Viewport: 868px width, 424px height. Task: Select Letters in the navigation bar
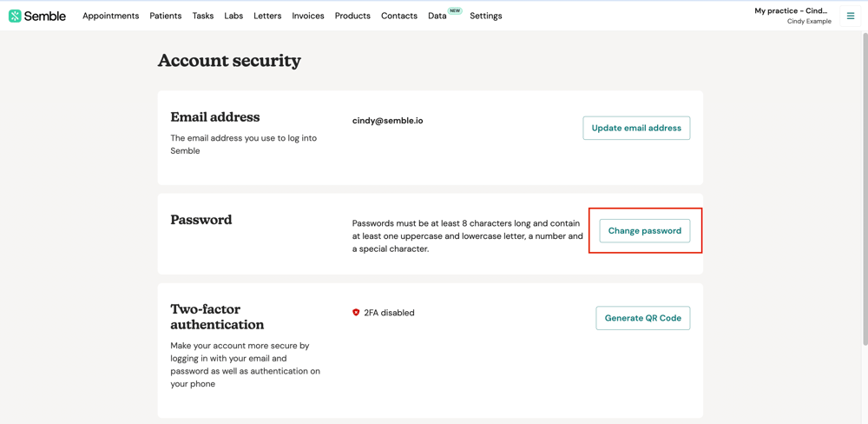click(267, 16)
